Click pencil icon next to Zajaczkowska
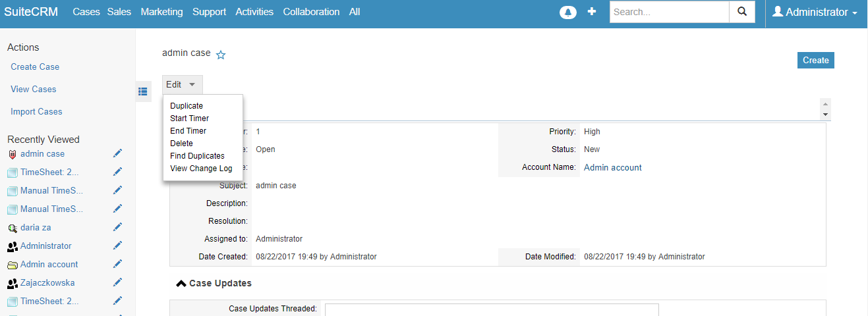This screenshot has width=868, height=316. [117, 282]
